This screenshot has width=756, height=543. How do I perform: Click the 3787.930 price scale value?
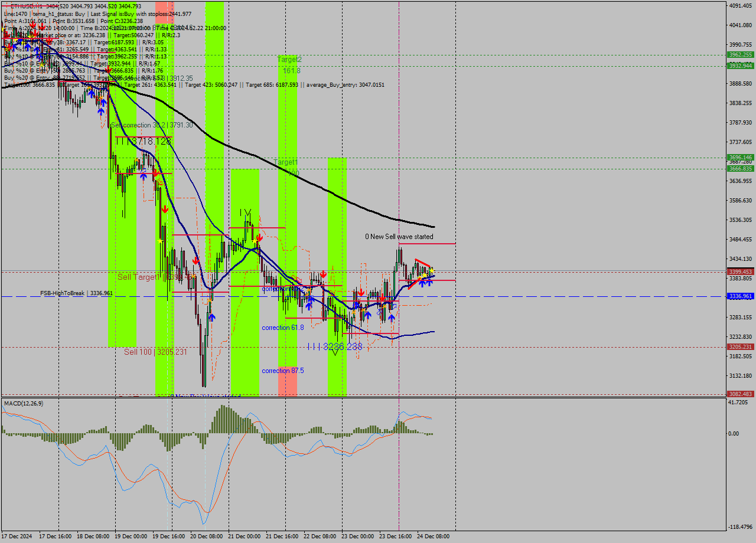(x=741, y=123)
